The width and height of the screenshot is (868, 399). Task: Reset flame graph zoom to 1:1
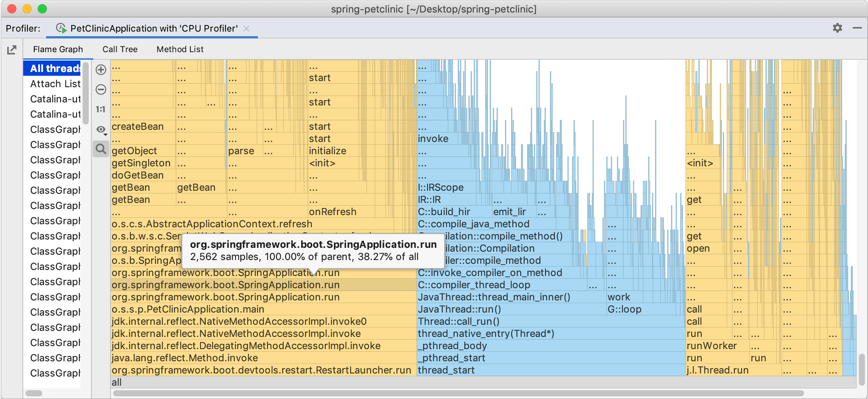(x=101, y=110)
